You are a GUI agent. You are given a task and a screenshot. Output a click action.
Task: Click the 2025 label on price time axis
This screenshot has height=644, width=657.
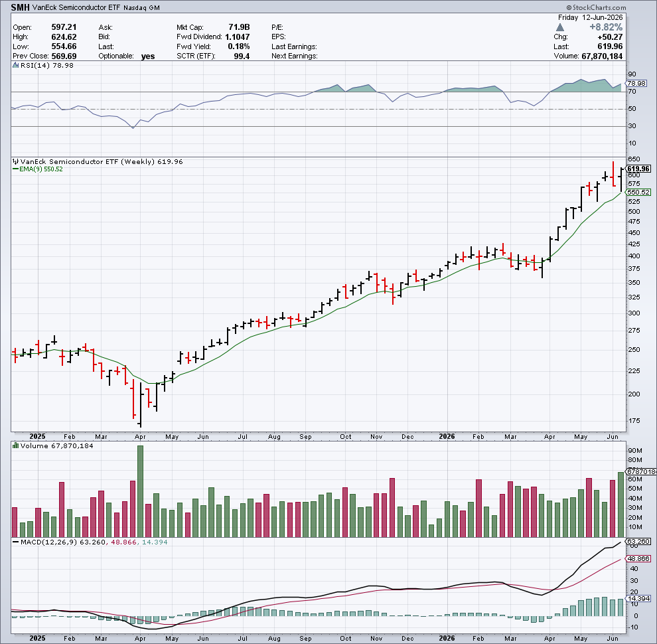pos(37,436)
